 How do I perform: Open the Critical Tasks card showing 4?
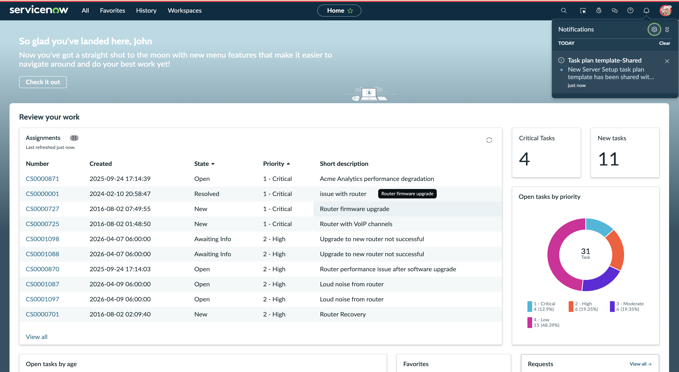point(546,152)
